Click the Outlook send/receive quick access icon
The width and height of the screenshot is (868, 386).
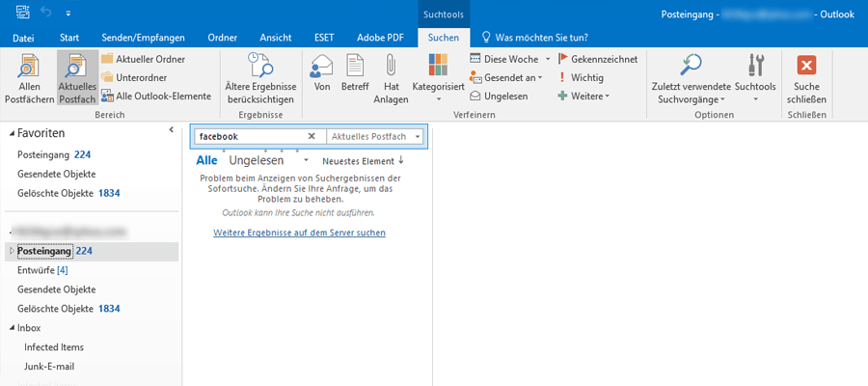pos(23,12)
